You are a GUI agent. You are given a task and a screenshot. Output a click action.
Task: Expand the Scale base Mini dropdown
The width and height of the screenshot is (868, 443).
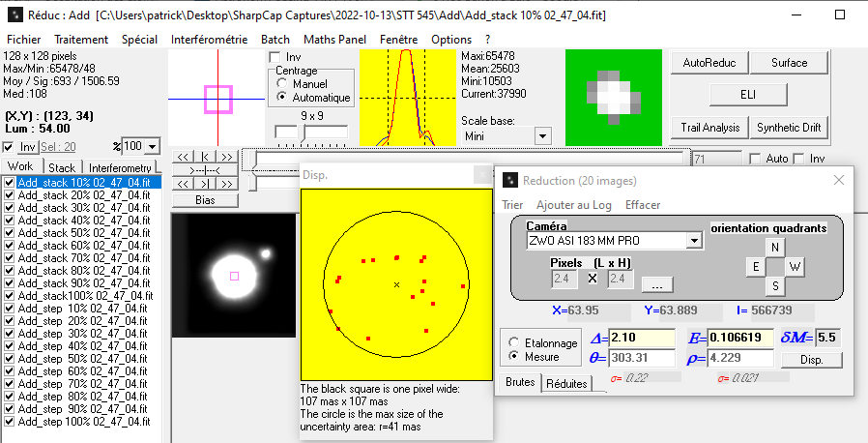[541, 136]
